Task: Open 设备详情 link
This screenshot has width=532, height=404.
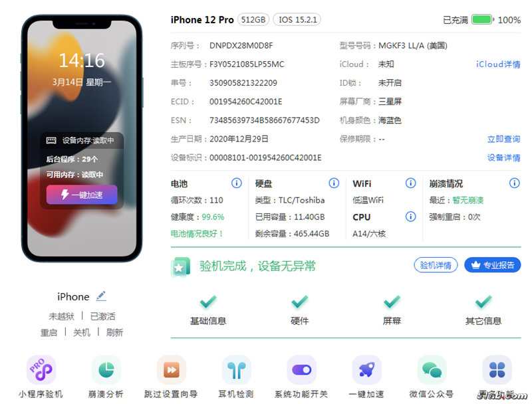Action: (504, 157)
